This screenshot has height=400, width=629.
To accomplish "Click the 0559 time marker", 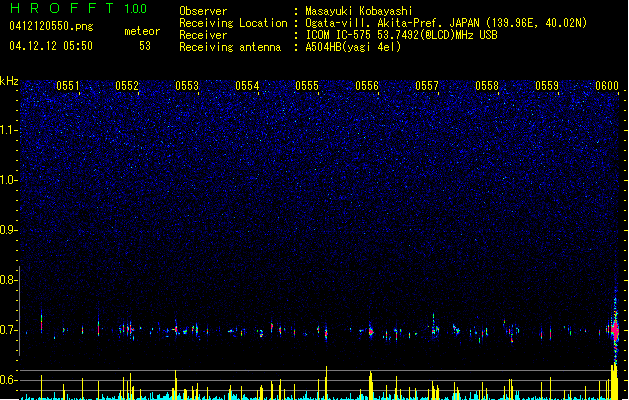I will pyautogui.click(x=547, y=86).
